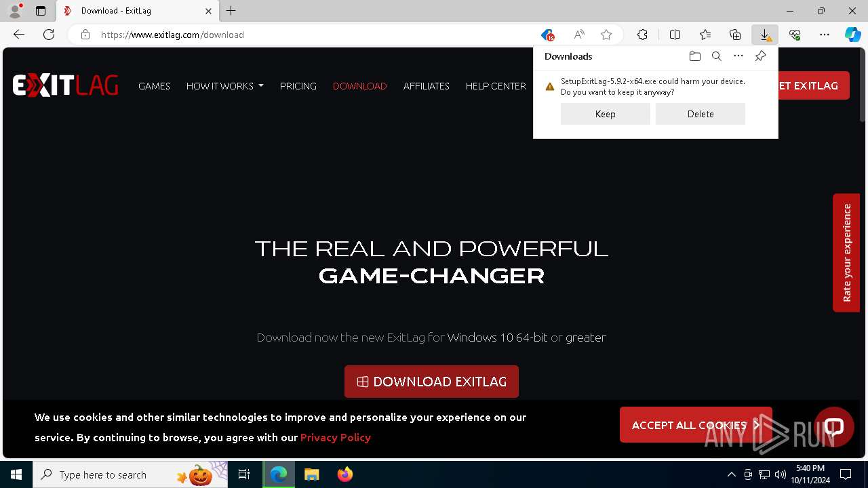Open Privacy Policy link

(x=335, y=437)
